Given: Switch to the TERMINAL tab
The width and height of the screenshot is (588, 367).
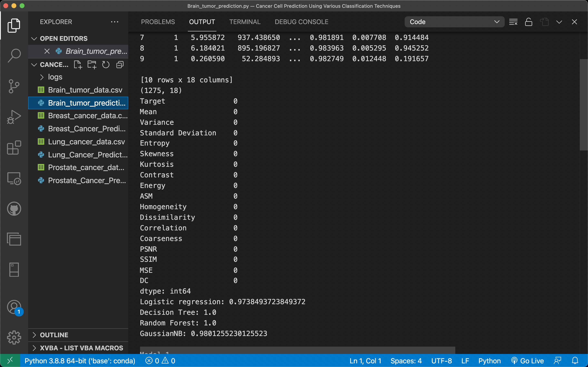Looking at the screenshot, I should pos(245,22).
